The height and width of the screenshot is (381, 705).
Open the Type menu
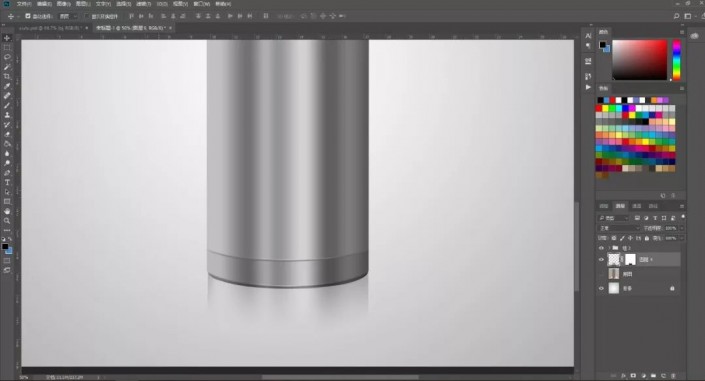103,4
